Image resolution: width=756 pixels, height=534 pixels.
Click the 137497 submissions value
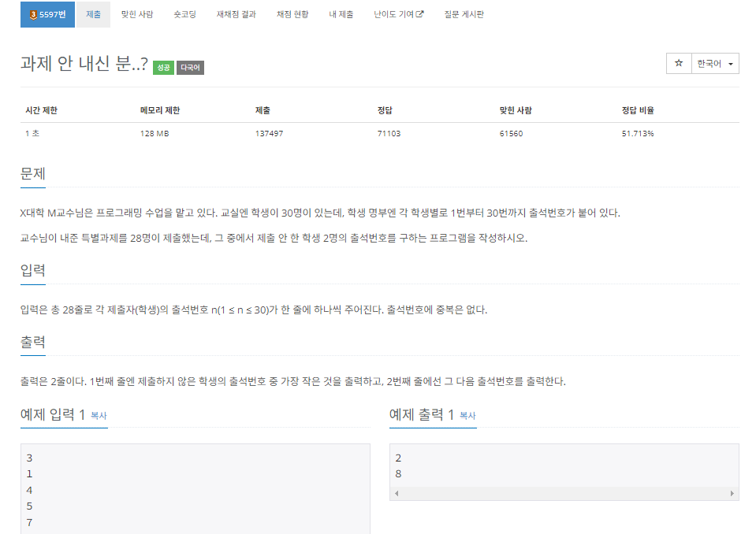(269, 133)
